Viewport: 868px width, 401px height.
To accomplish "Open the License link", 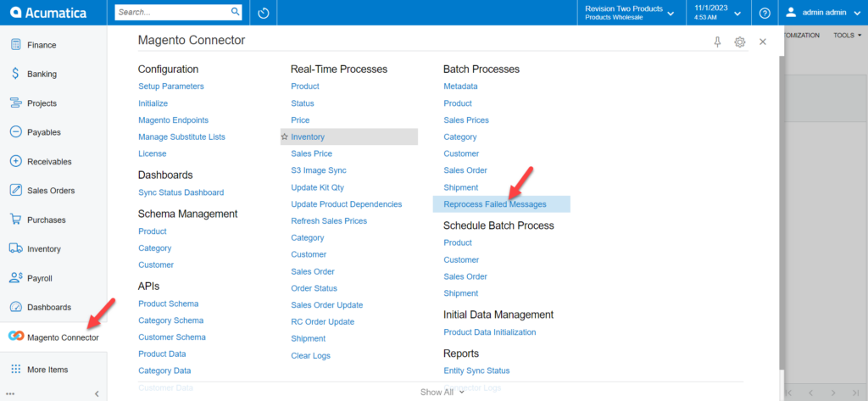I will (153, 153).
